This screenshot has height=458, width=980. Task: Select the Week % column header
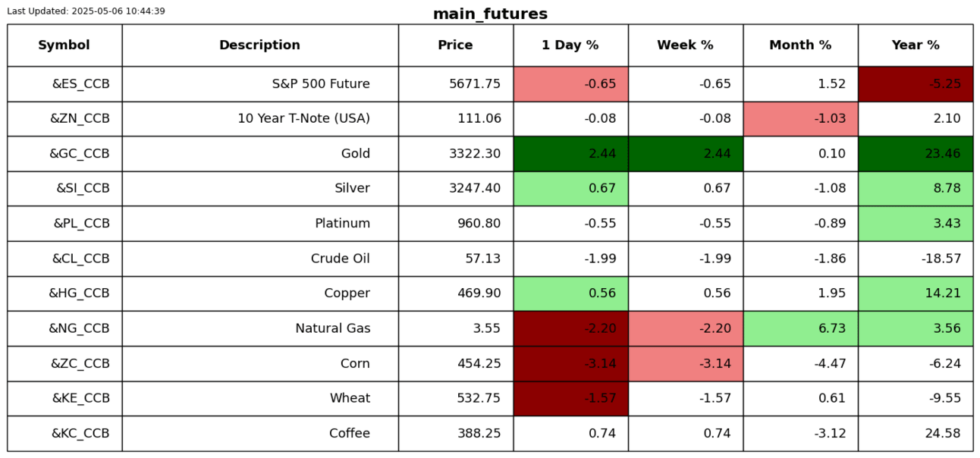pyautogui.click(x=685, y=45)
